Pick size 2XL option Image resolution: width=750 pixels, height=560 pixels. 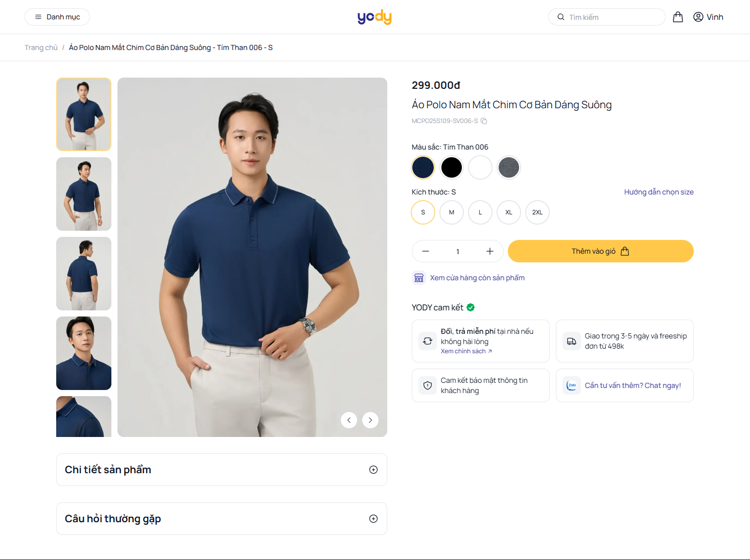coord(537,212)
